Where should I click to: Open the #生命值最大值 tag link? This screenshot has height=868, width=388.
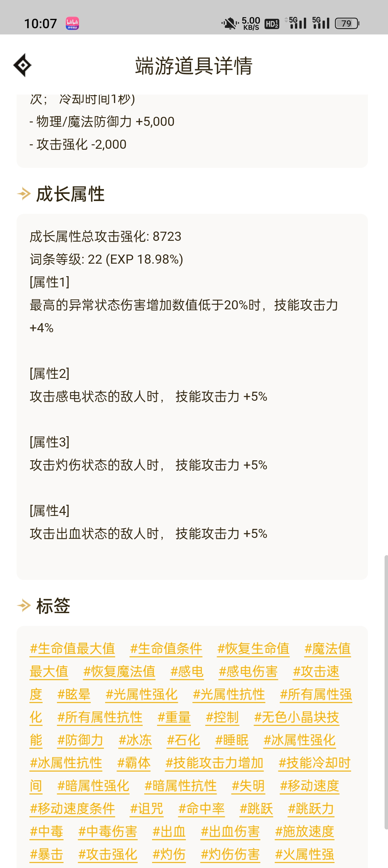72,648
